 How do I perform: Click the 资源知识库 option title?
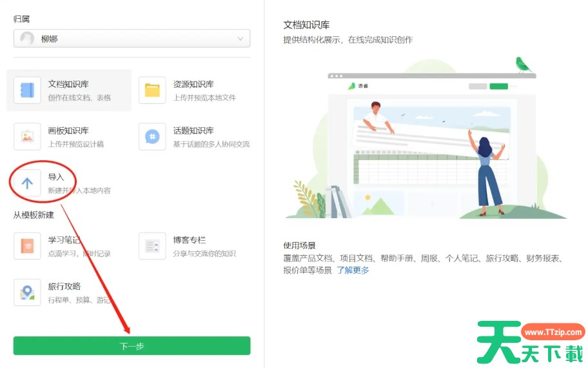pos(193,84)
